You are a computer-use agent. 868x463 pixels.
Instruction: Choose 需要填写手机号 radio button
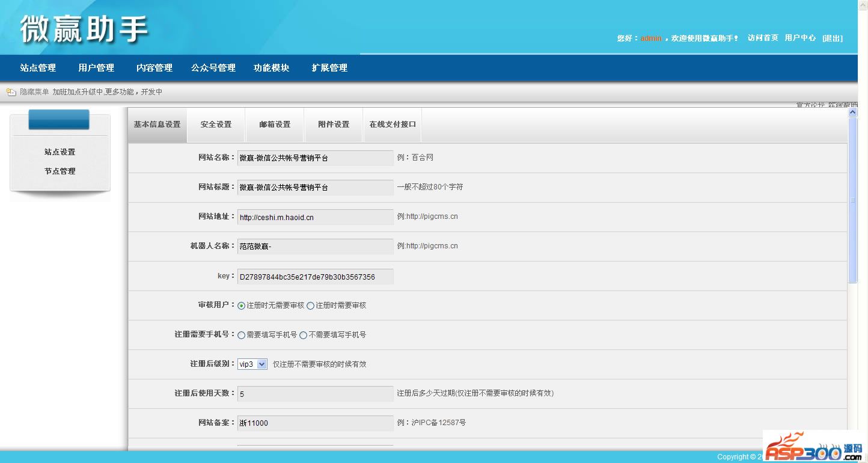pyautogui.click(x=242, y=335)
